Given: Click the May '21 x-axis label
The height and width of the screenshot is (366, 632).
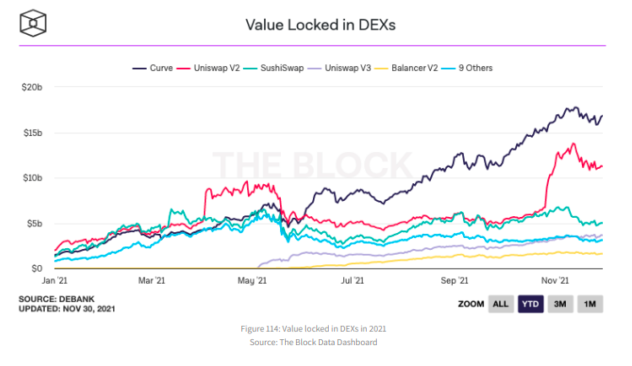Looking at the screenshot, I should click(x=252, y=281).
